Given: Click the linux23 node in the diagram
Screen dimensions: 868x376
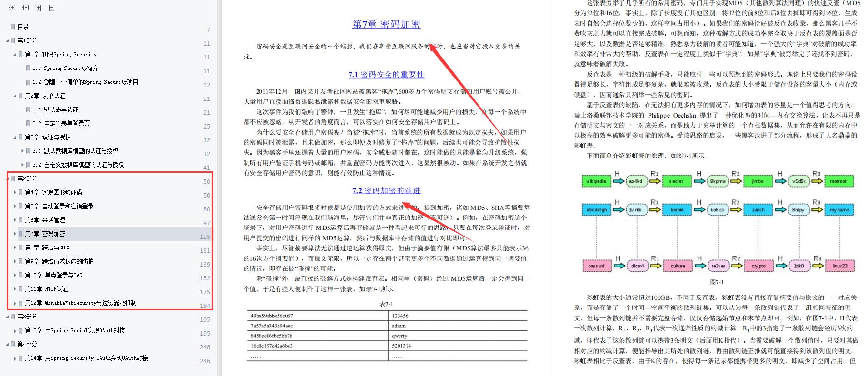Looking at the screenshot, I should click(x=839, y=266).
